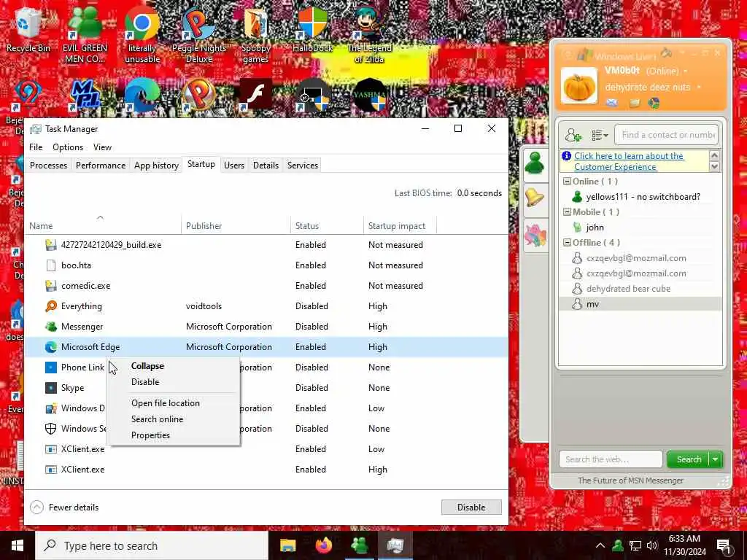Open The Legend of Zilda shortcut
This screenshot has height=560, width=747.
(369, 36)
